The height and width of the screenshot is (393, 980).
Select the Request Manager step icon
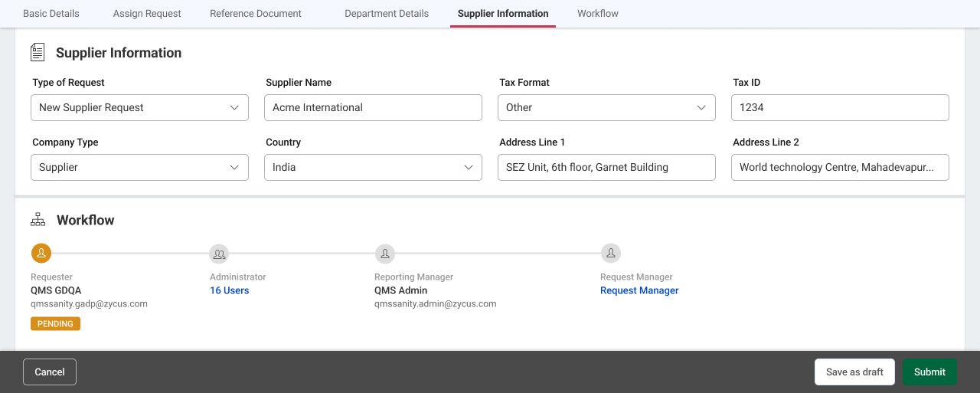click(x=610, y=253)
